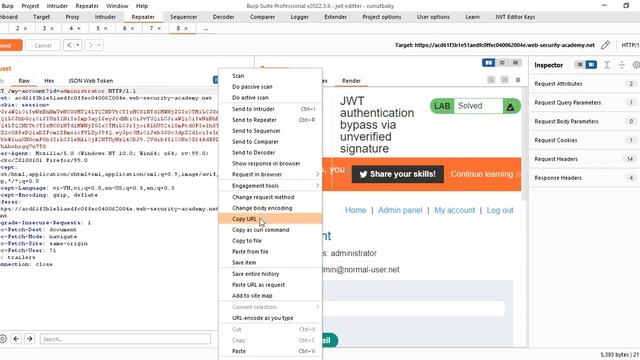Click the Cancel button
This screenshot has width=640, height=360.
point(43,45)
